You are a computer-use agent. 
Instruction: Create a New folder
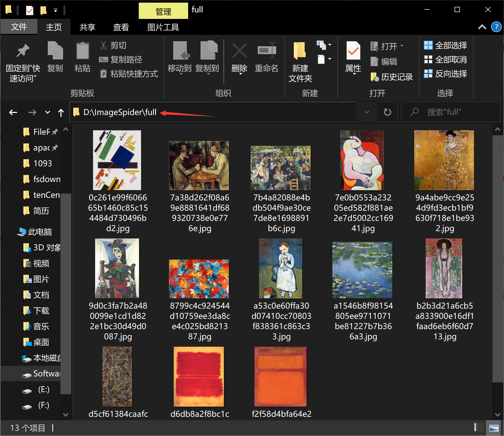[x=300, y=62]
